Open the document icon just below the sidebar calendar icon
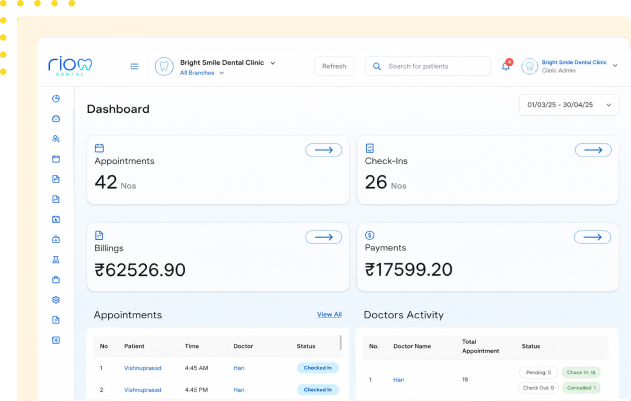 point(56,179)
